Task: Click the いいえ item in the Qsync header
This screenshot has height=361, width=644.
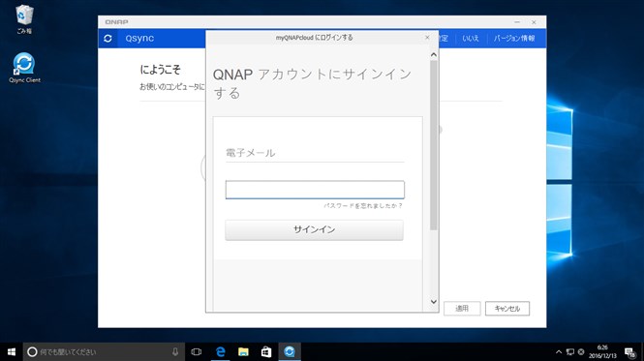Action: [x=471, y=38]
